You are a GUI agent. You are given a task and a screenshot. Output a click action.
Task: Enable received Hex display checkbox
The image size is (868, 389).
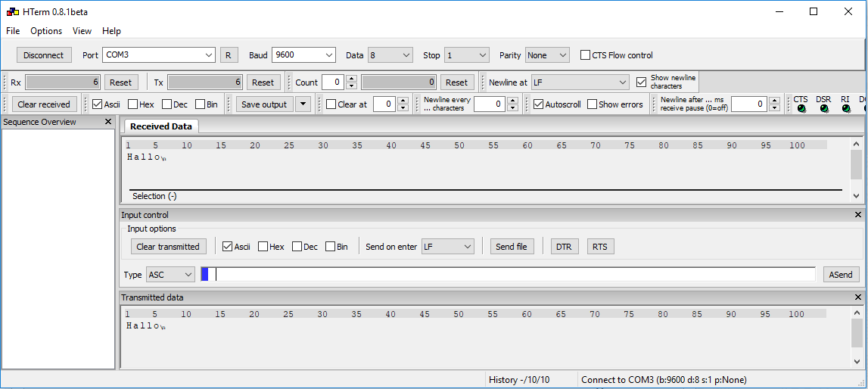[133, 104]
